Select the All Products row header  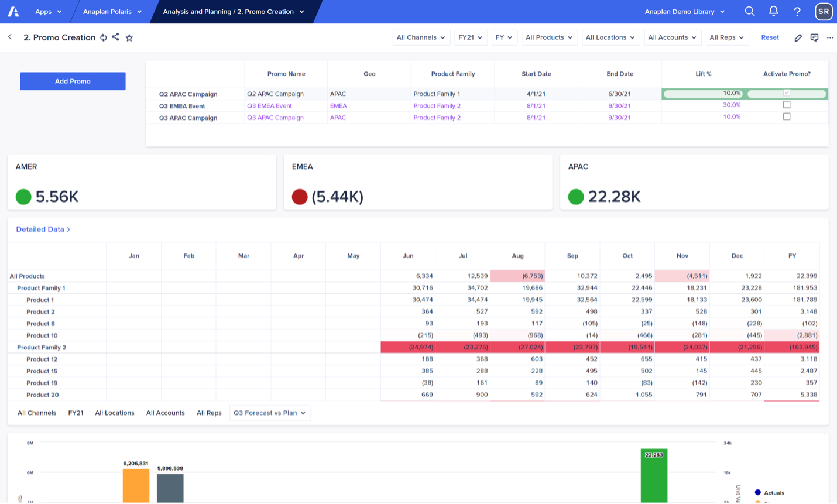(27, 276)
